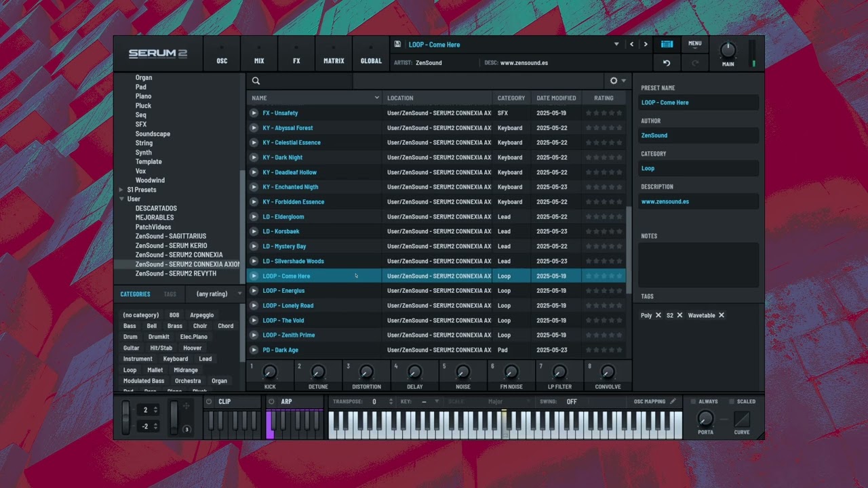Expand the S1 Presets folder
Image resolution: width=868 pixels, height=488 pixels.
coord(121,190)
